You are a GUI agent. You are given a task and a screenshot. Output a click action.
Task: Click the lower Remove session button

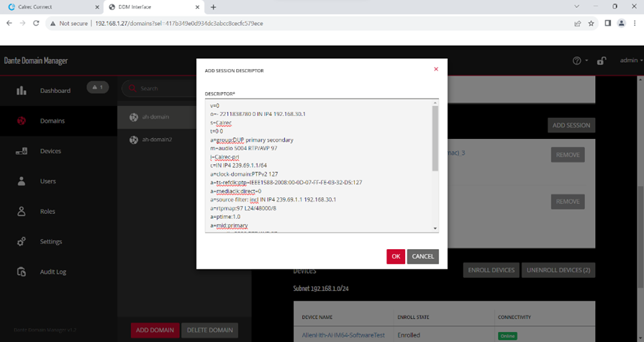point(568,202)
